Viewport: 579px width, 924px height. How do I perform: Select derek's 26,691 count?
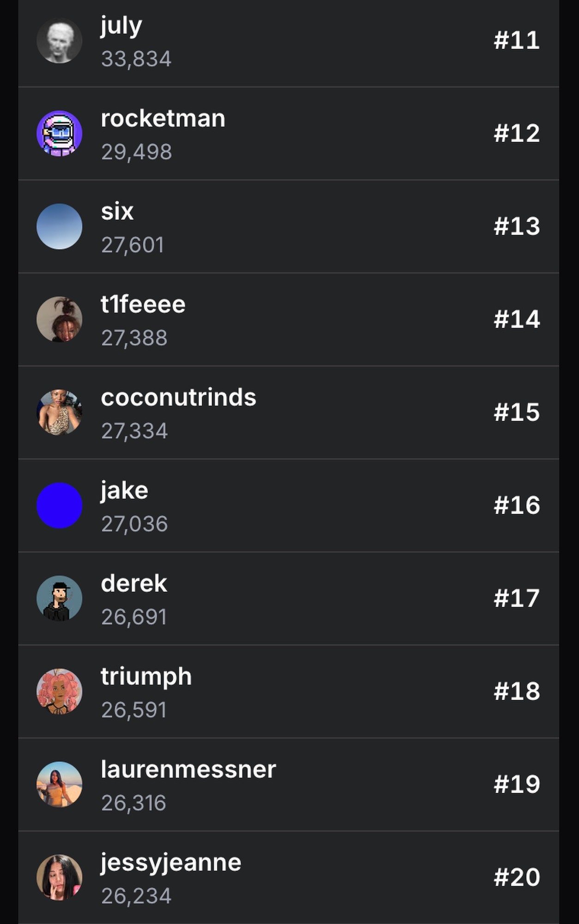coord(133,617)
